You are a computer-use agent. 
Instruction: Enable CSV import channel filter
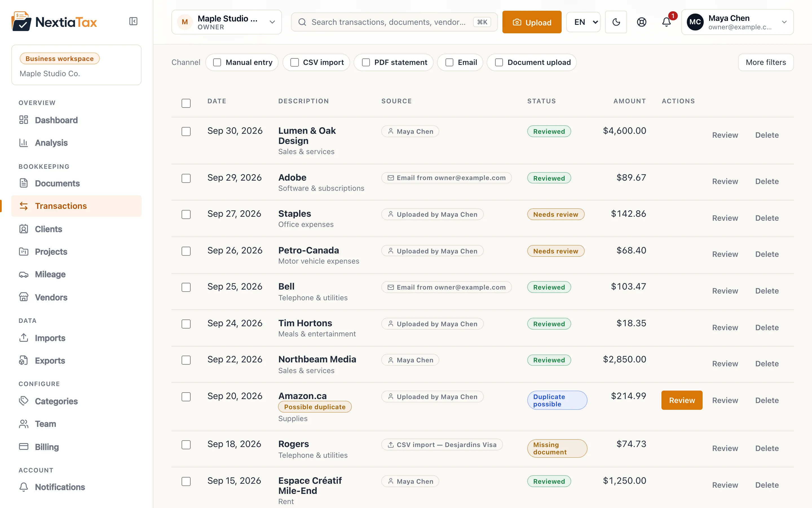[x=294, y=62]
